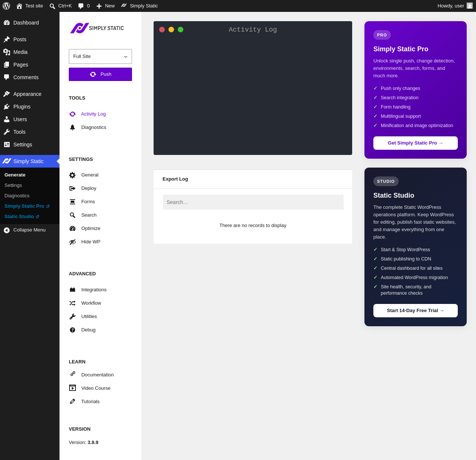The image size is (476, 460).
Task: Select the Generate submenu item
Action: [x=15, y=175]
